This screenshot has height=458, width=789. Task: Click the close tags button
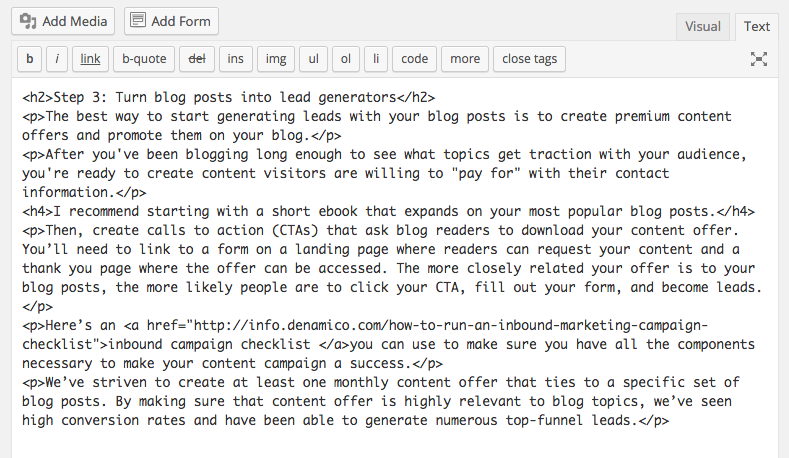point(529,59)
